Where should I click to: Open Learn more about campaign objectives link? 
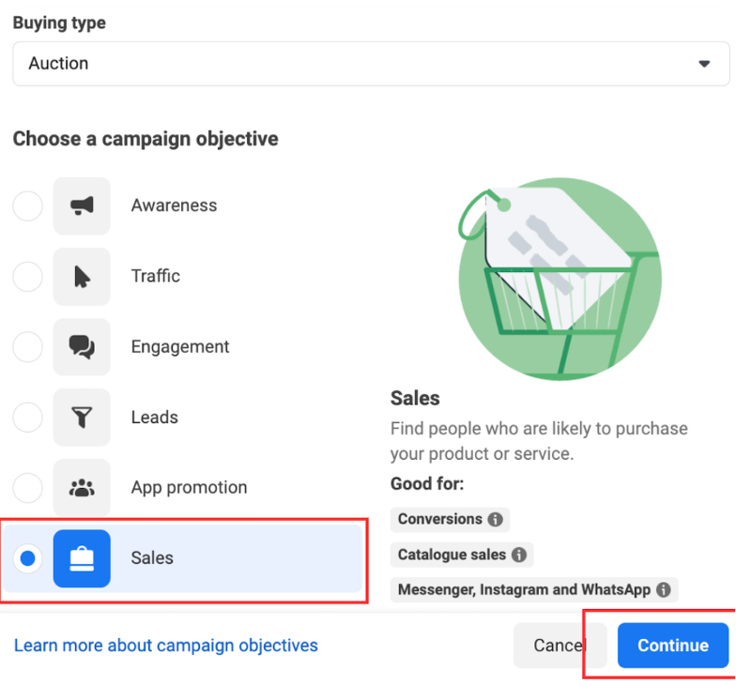[x=166, y=646]
